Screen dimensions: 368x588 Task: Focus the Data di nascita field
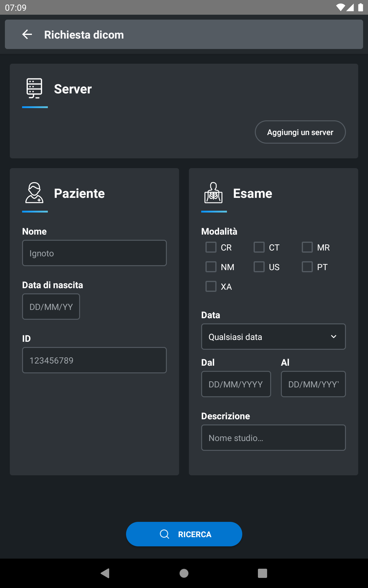[51, 307]
